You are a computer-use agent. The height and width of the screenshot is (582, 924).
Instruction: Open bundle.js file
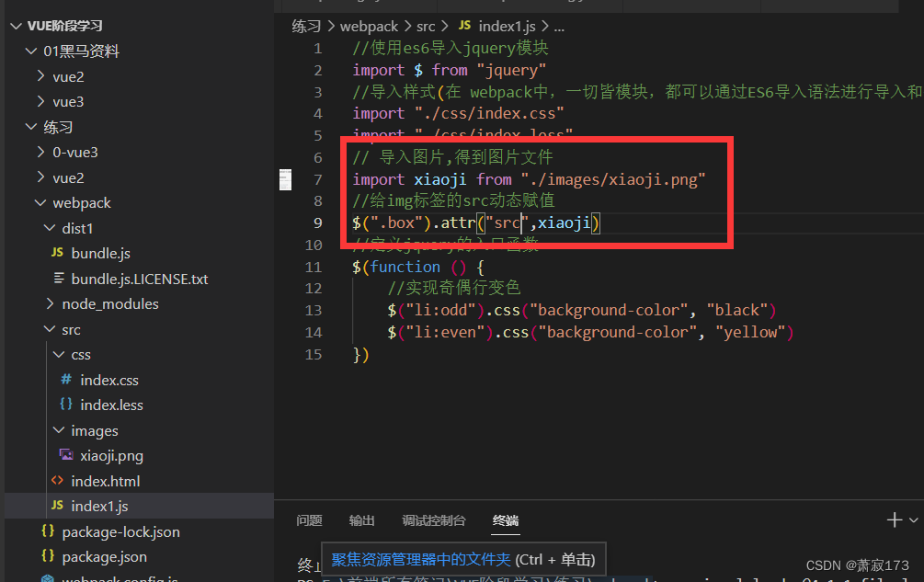101,253
